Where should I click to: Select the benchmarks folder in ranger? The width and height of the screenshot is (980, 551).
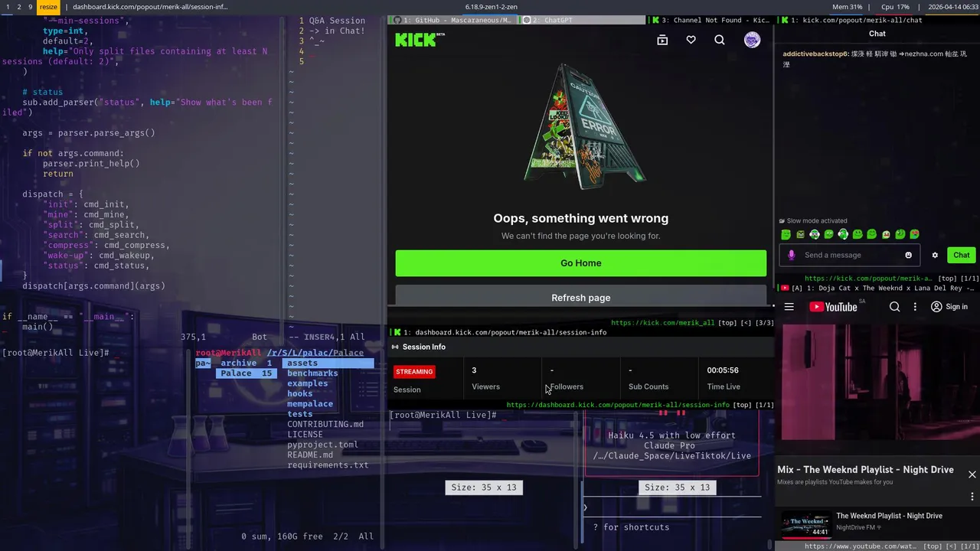[312, 373]
